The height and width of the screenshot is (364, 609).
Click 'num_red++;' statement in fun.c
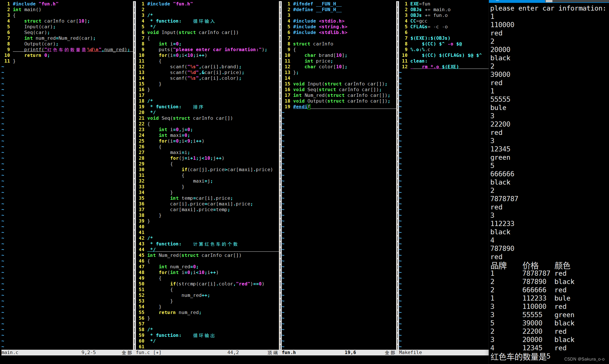[195, 295]
